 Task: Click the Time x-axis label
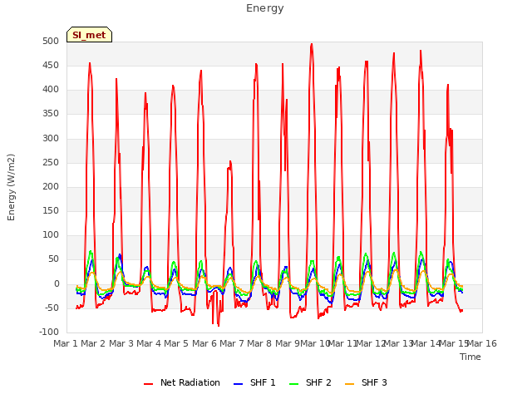[x=470, y=357]
